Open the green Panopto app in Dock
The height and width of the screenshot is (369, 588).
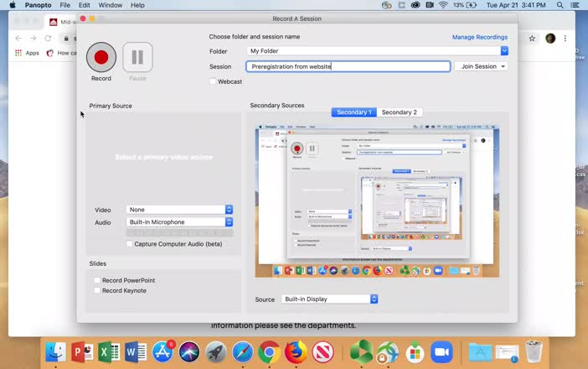coord(361,352)
